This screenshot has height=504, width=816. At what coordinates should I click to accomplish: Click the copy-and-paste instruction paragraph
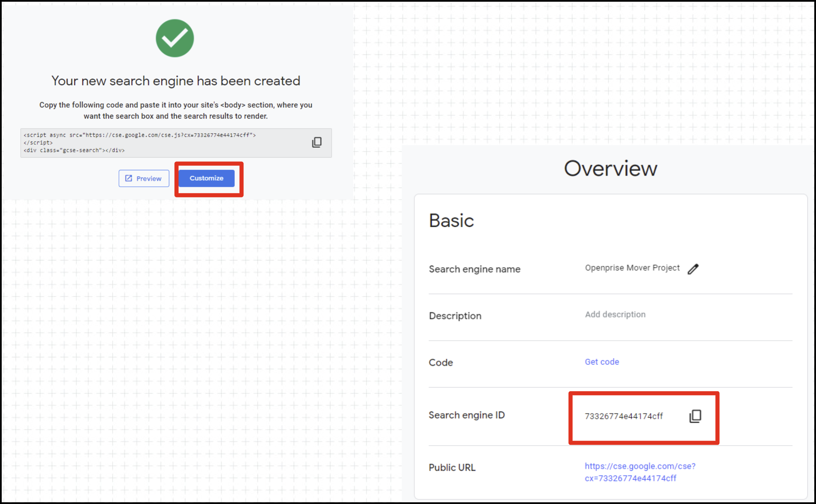(x=176, y=110)
